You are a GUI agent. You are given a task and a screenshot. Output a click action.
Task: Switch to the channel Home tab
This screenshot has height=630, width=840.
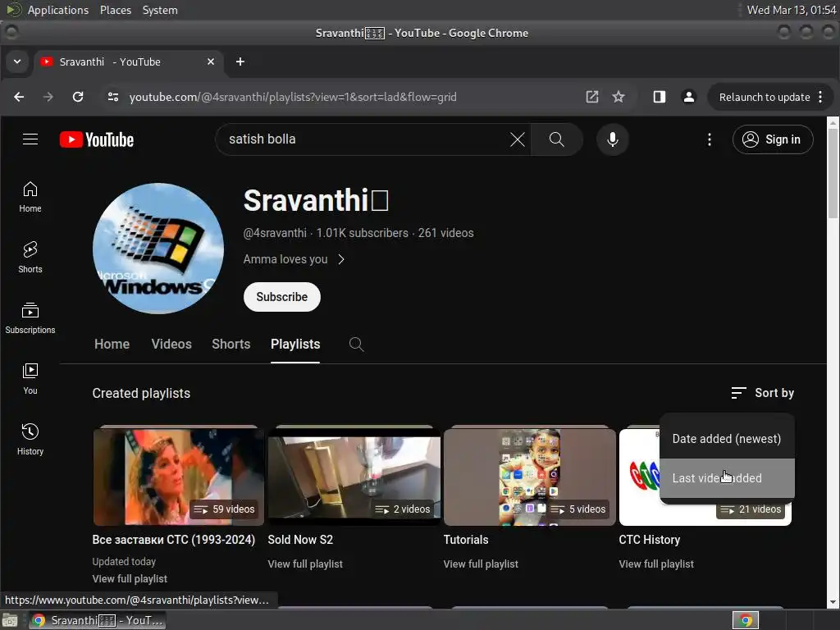click(x=112, y=344)
